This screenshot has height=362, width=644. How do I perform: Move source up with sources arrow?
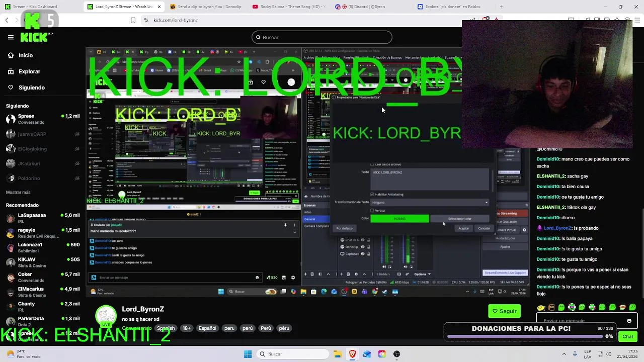[x=364, y=274]
